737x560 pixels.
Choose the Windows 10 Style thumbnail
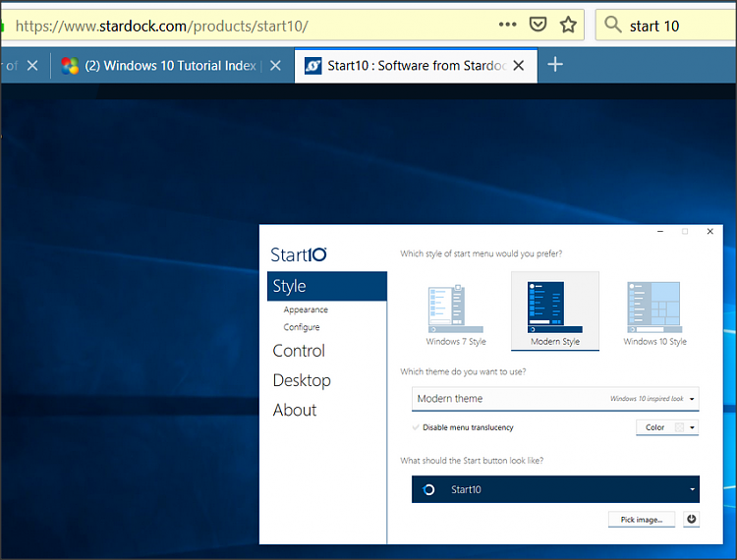click(654, 312)
